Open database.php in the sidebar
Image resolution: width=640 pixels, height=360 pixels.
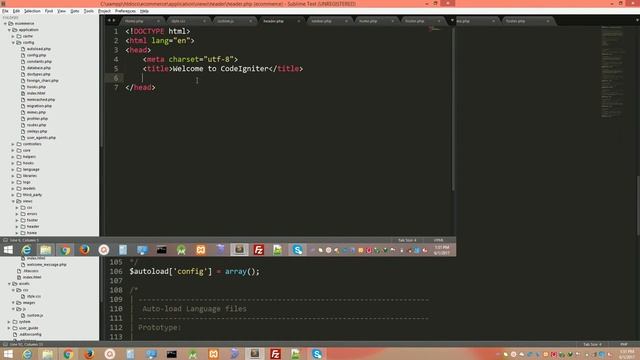(39, 68)
